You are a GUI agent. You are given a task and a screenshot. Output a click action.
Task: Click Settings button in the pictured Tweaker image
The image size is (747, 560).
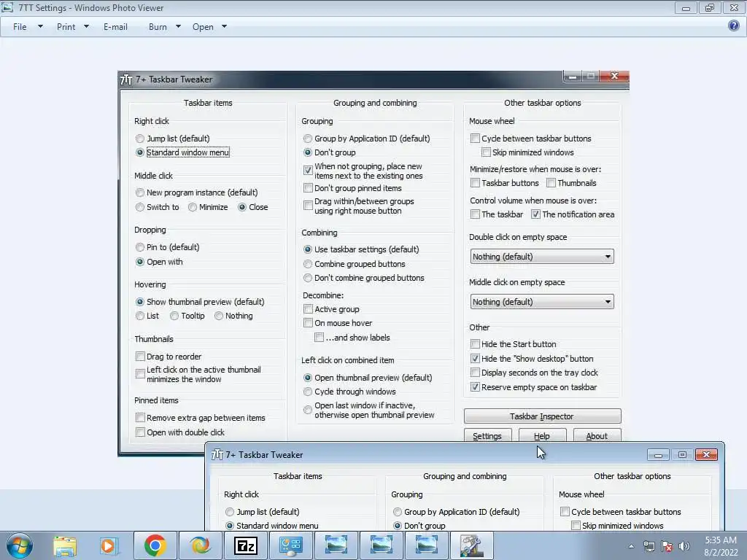tap(487, 436)
